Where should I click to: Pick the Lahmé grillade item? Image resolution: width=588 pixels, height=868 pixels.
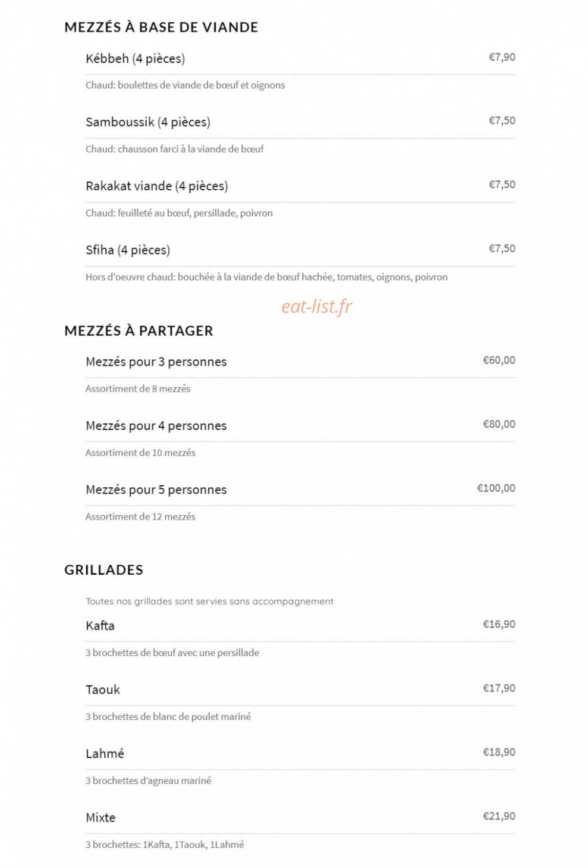click(105, 754)
